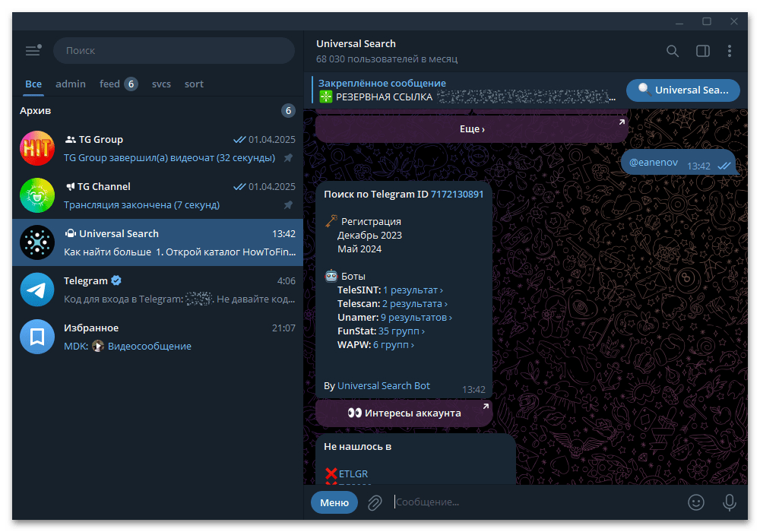Click the pin icon on TG Group

[288, 157]
